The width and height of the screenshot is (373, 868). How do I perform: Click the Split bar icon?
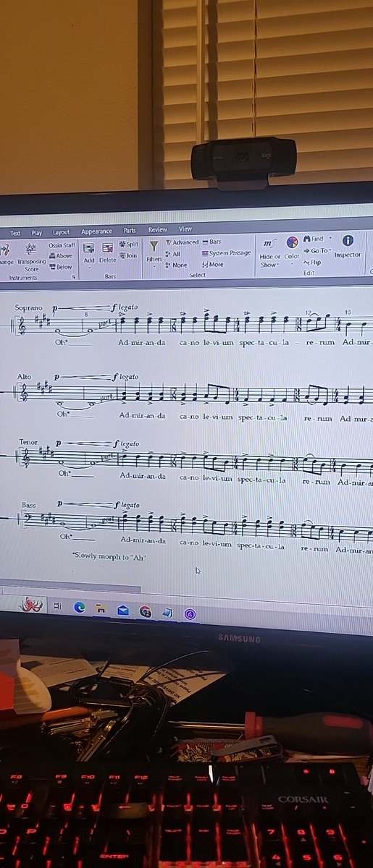(129, 244)
